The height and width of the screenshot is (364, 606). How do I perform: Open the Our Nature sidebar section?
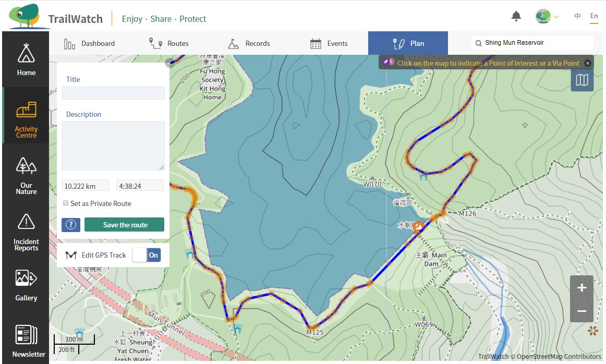click(26, 175)
